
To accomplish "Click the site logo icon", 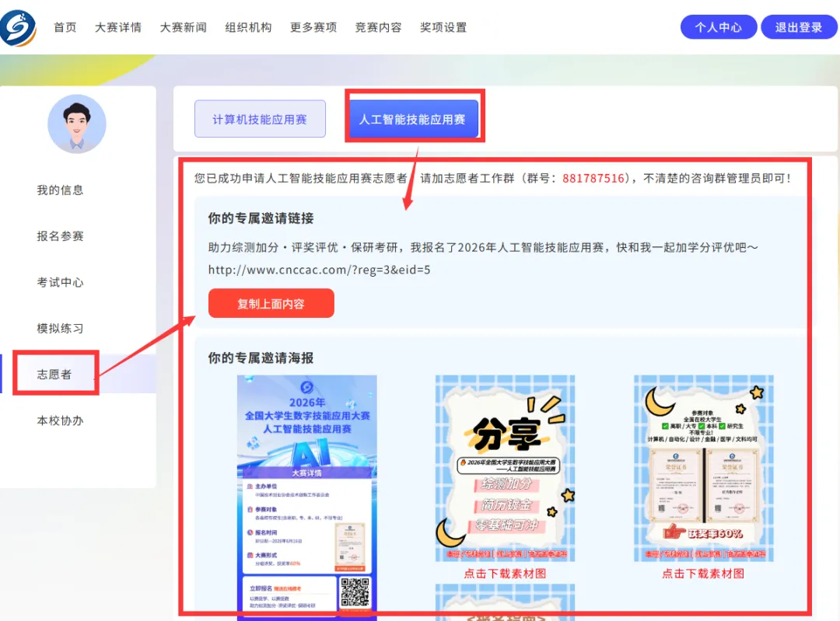I will [18, 27].
